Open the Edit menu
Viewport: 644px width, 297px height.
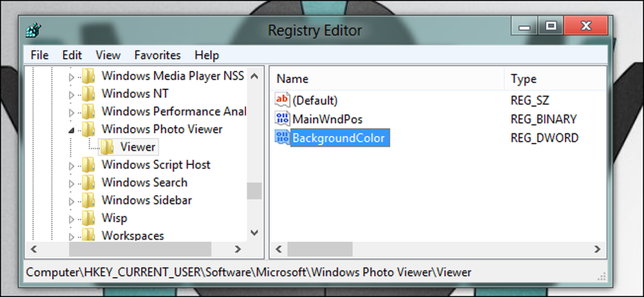(72, 55)
